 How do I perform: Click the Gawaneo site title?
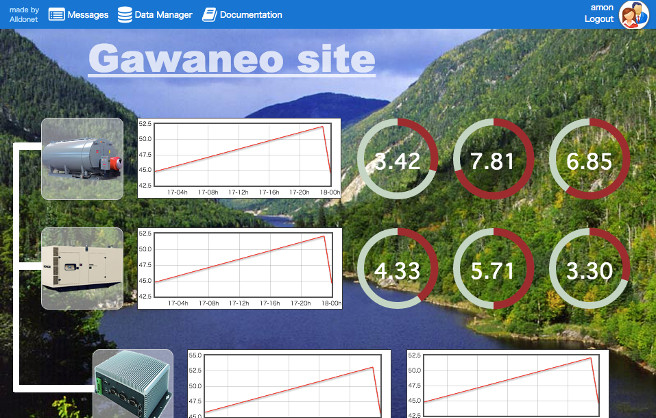click(232, 59)
